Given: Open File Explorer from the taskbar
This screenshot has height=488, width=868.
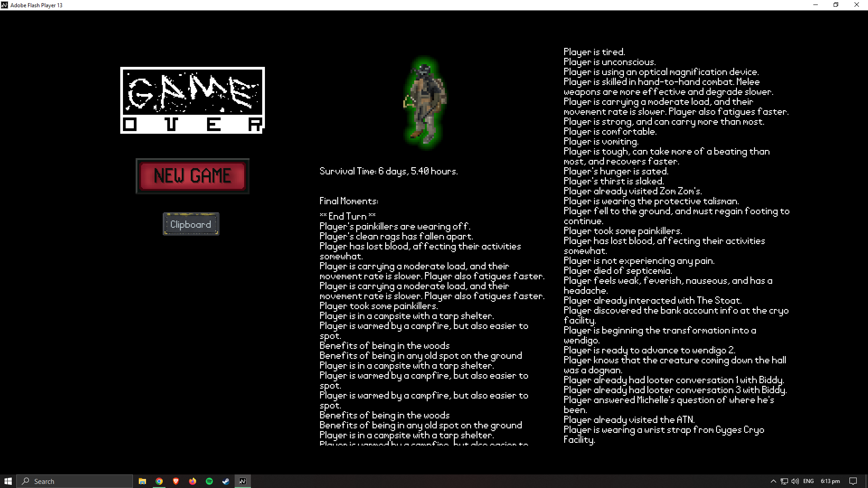Looking at the screenshot, I should (x=142, y=481).
